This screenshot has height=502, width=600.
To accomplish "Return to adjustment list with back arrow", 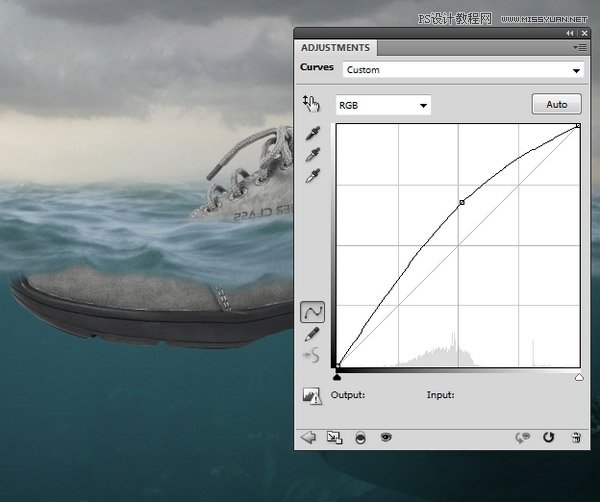I will (308, 437).
